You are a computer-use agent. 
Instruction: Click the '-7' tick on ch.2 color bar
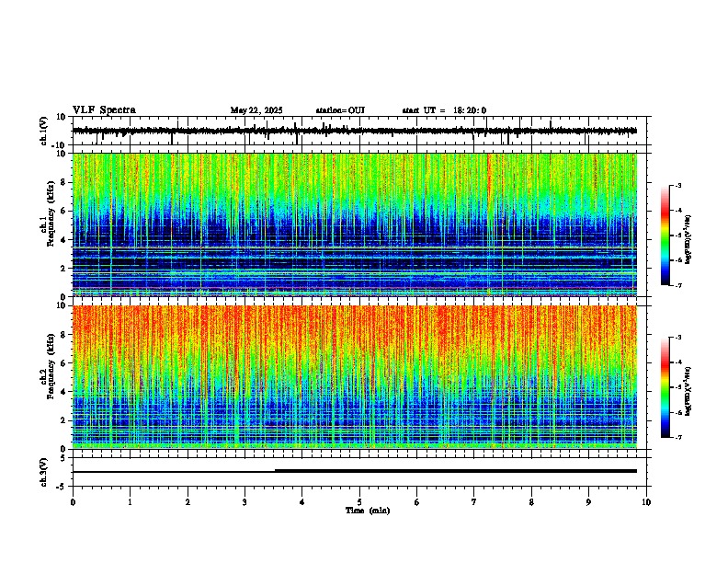click(x=678, y=437)
